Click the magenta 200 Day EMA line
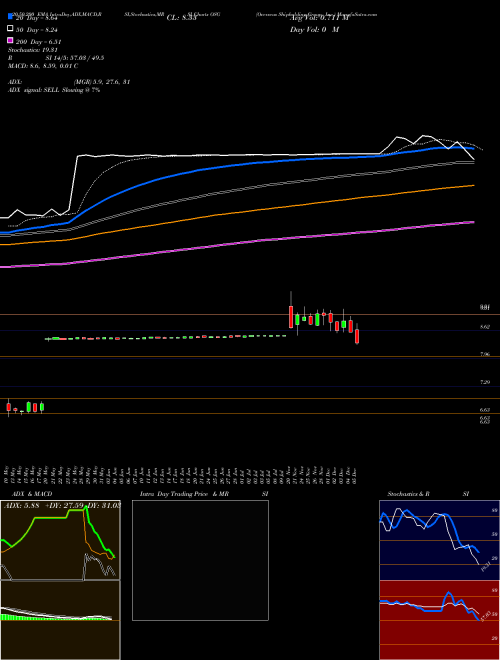The height and width of the screenshot is (660, 500). [236, 244]
